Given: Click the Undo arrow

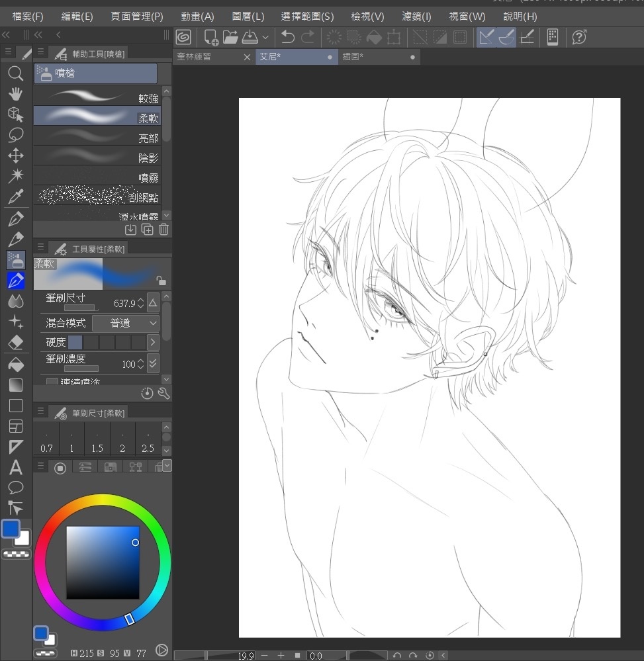Looking at the screenshot, I should (x=288, y=37).
